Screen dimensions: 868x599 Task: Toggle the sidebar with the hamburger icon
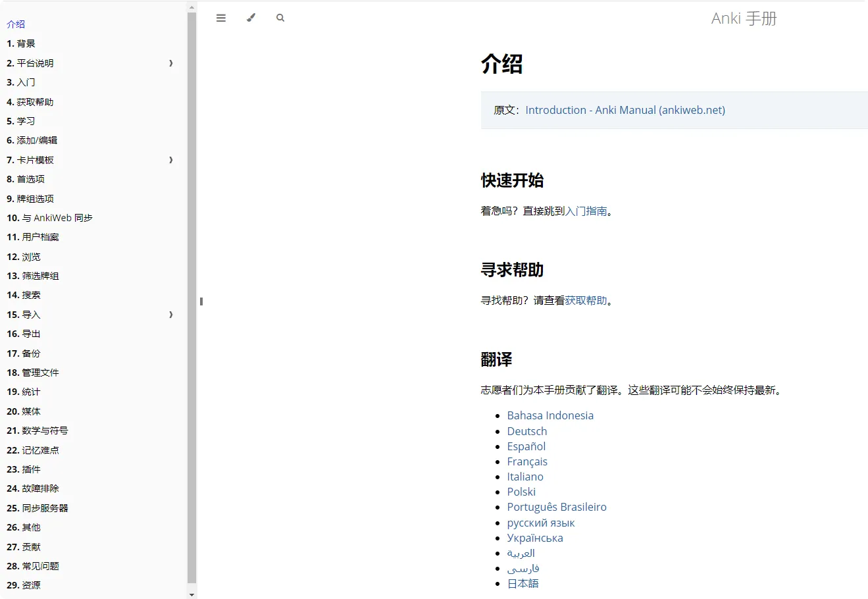coord(221,18)
